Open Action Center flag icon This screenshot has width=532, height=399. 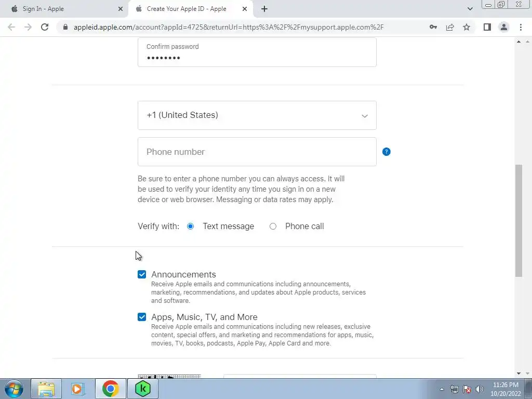coord(467,389)
